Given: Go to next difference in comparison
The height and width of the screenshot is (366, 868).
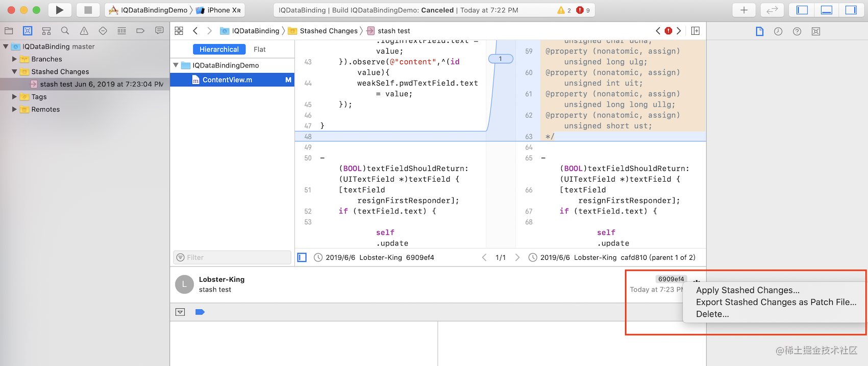Looking at the screenshot, I should 517,257.
